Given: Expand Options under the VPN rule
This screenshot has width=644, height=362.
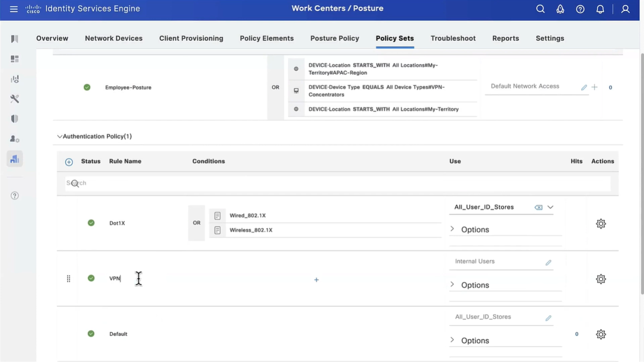Looking at the screenshot, I should [x=452, y=285].
